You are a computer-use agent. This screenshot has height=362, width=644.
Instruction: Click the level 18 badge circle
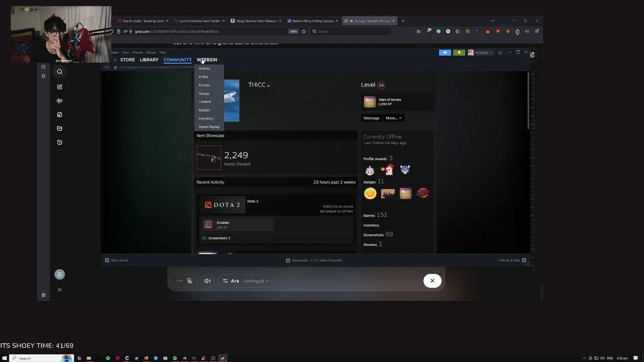pos(381,85)
